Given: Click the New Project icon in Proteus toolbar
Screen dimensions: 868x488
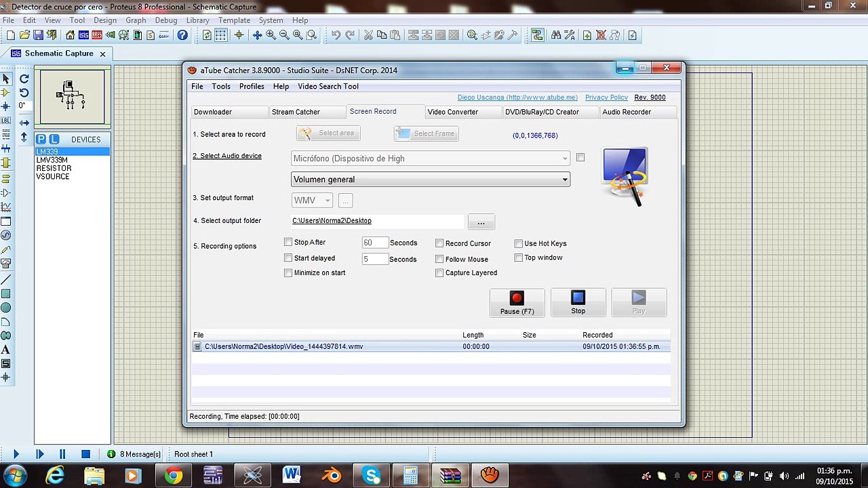Looking at the screenshot, I should point(11,35).
